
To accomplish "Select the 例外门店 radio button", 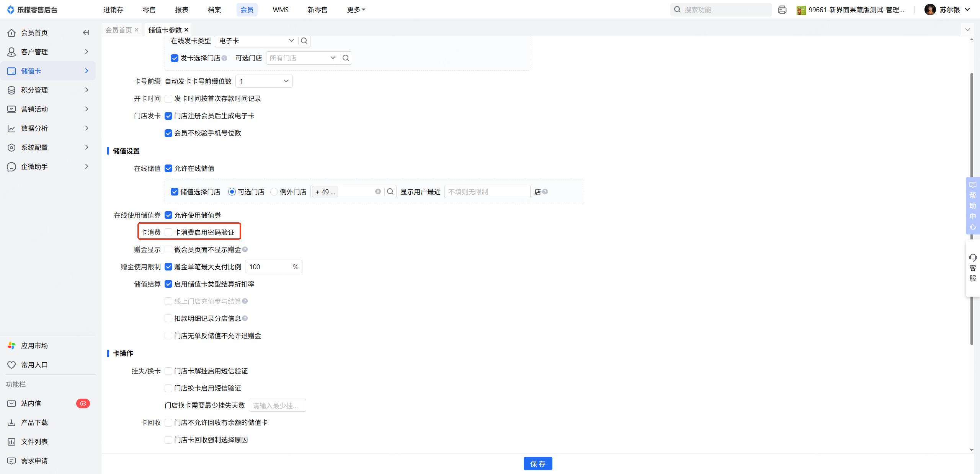I will 274,192.
